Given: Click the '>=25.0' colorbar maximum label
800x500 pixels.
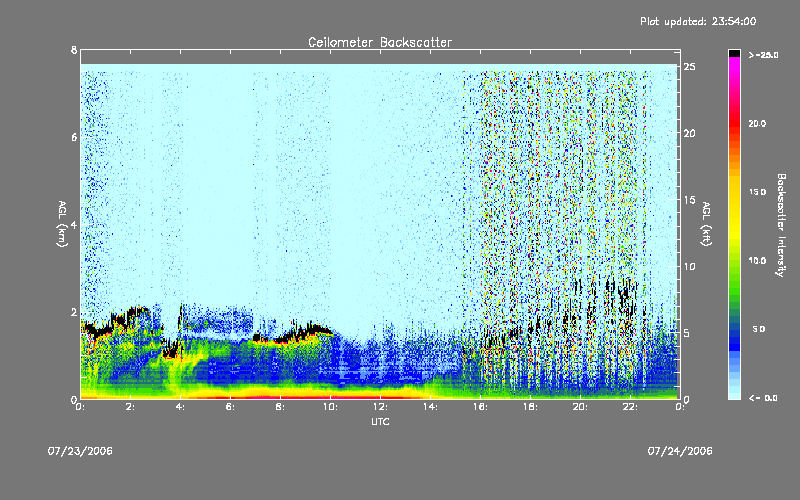Looking at the screenshot, I should coord(763,55).
